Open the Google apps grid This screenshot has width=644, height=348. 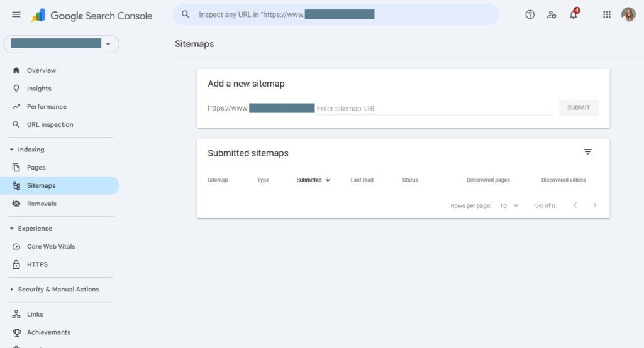[x=607, y=15]
